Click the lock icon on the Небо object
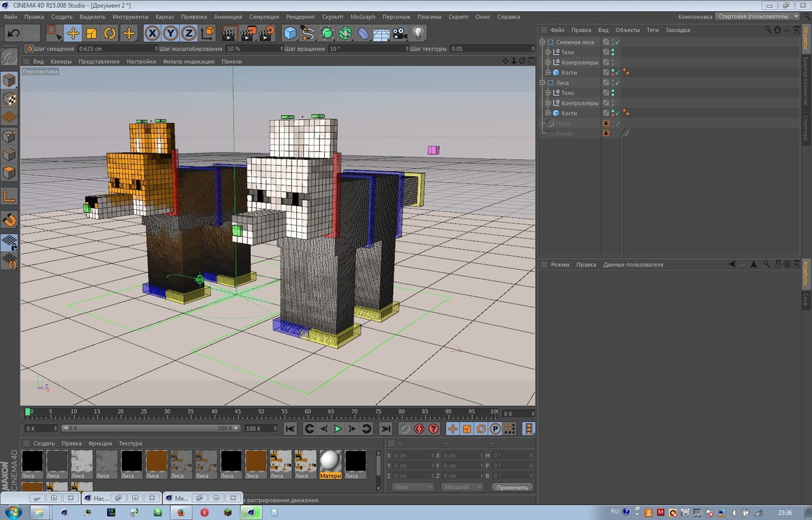This screenshot has width=812, height=520. pyautogui.click(x=605, y=123)
